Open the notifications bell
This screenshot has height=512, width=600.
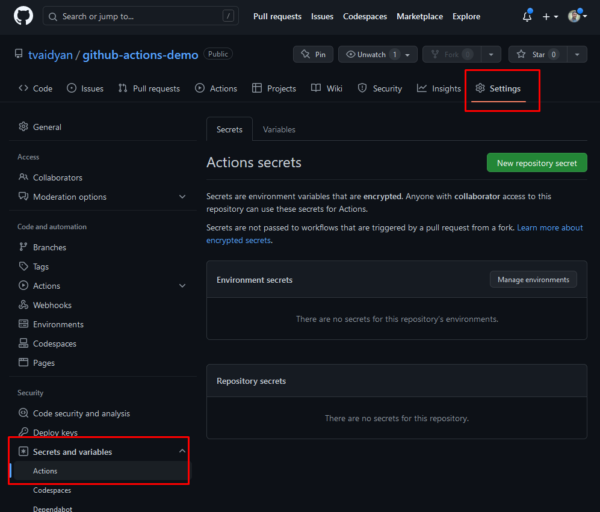click(x=527, y=16)
